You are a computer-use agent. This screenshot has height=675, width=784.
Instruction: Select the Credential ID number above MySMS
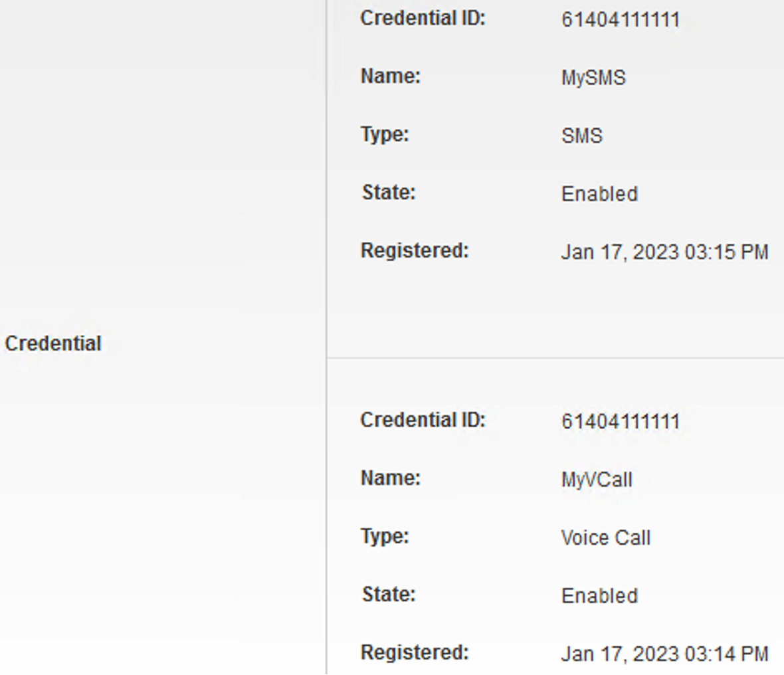pos(621,19)
